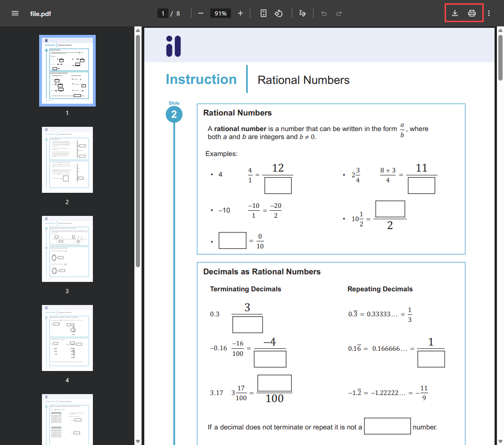Click the undo arrow icon
Screen dimensions: 504x445
tap(324, 14)
